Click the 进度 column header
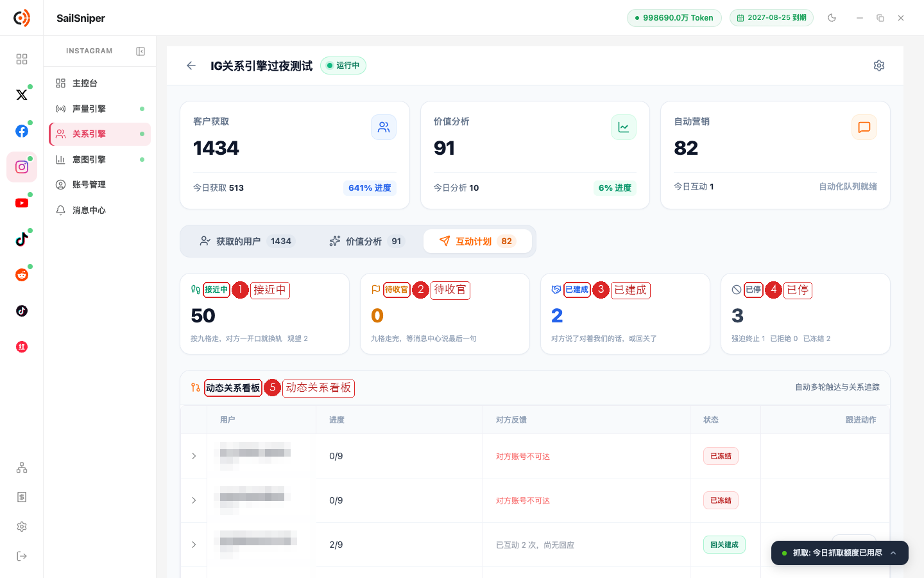Image resolution: width=924 pixels, height=578 pixels. coord(337,419)
